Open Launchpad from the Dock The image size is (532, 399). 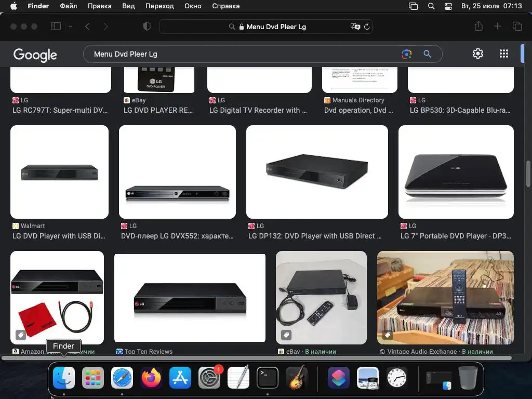92,378
